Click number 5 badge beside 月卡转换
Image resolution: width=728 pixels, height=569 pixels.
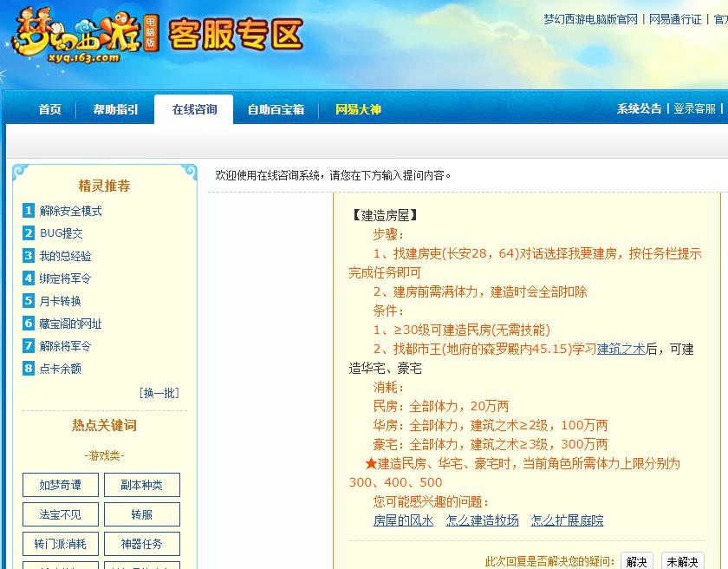coord(29,300)
